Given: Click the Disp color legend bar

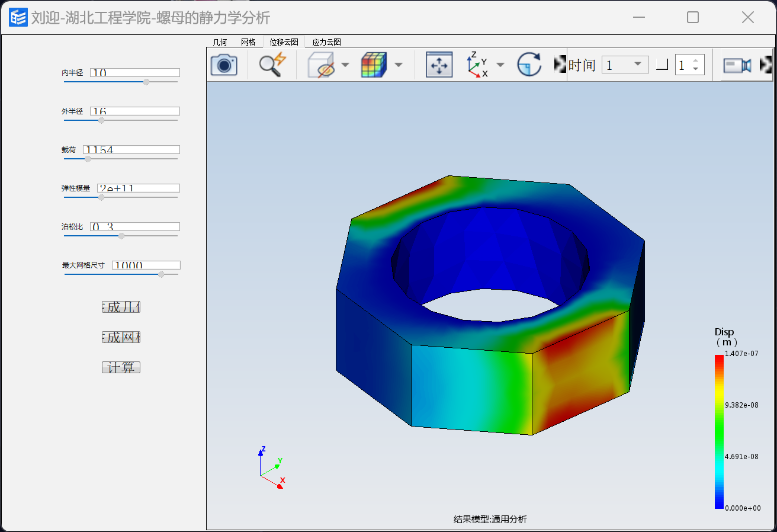Looking at the screenshot, I should click(x=719, y=431).
